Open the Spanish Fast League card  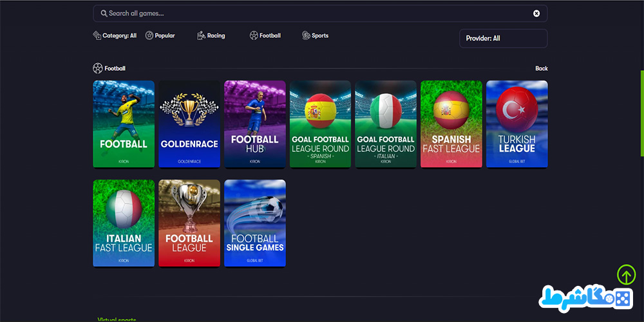click(x=451, y=124)
